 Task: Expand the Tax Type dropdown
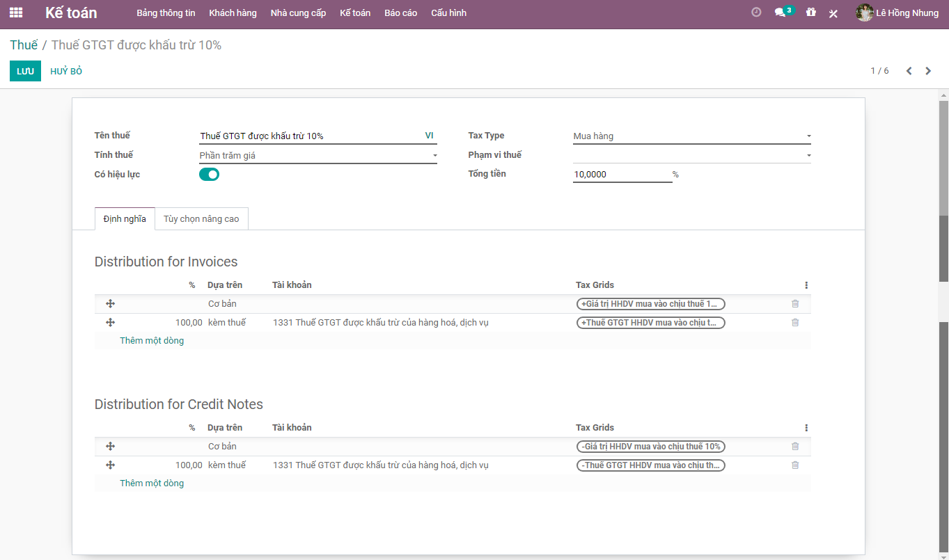coord(691,136)
